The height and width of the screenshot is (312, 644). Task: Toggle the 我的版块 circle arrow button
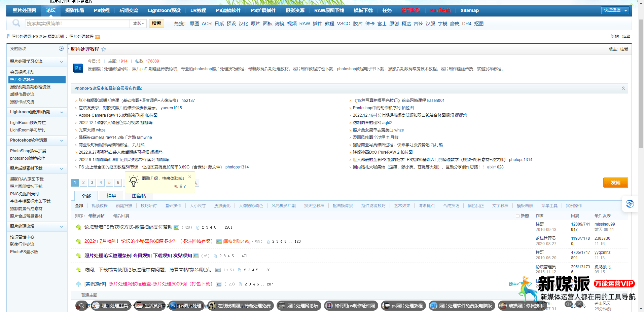61,49
